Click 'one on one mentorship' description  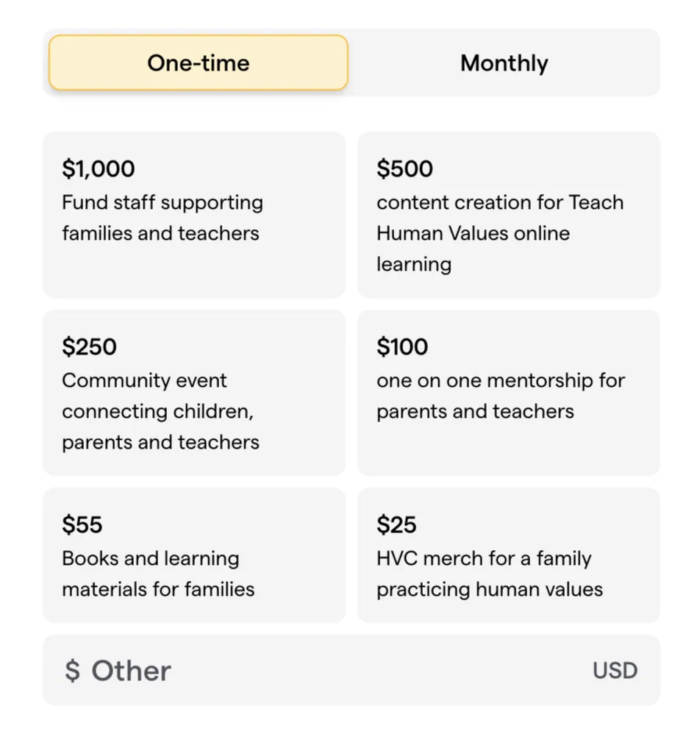[500, 380]
